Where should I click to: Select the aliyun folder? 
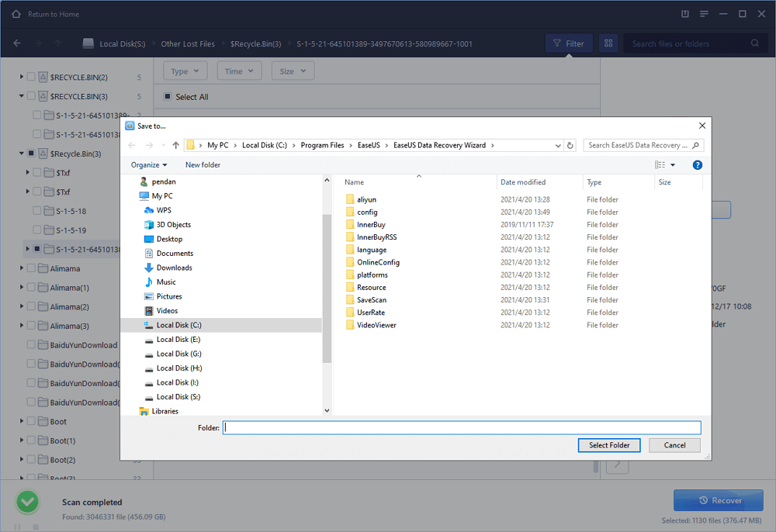pyautogui.click(x=366, y=200)
